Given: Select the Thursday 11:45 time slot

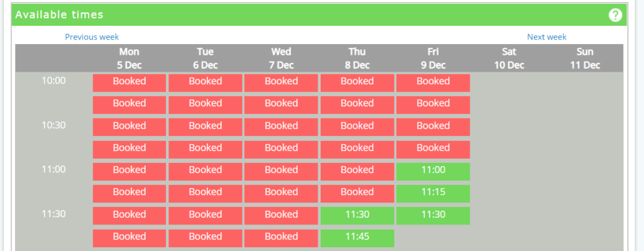Looking at the screenshot, I should coord(357,238).
